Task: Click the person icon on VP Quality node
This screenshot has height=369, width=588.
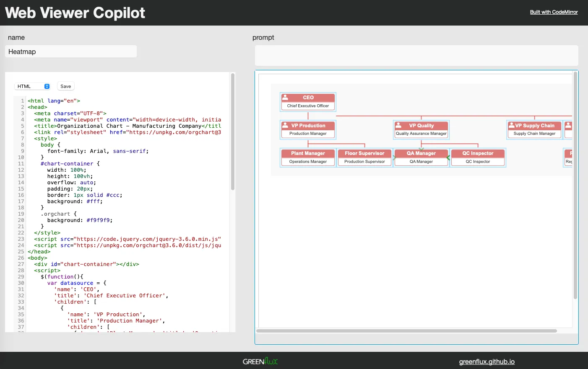Action: tap(398, 125)
